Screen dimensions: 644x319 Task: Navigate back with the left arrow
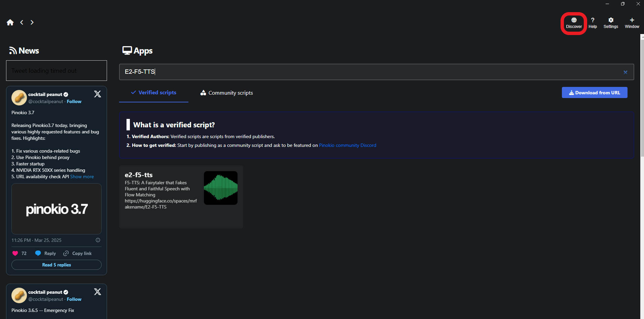coord(22,22)
